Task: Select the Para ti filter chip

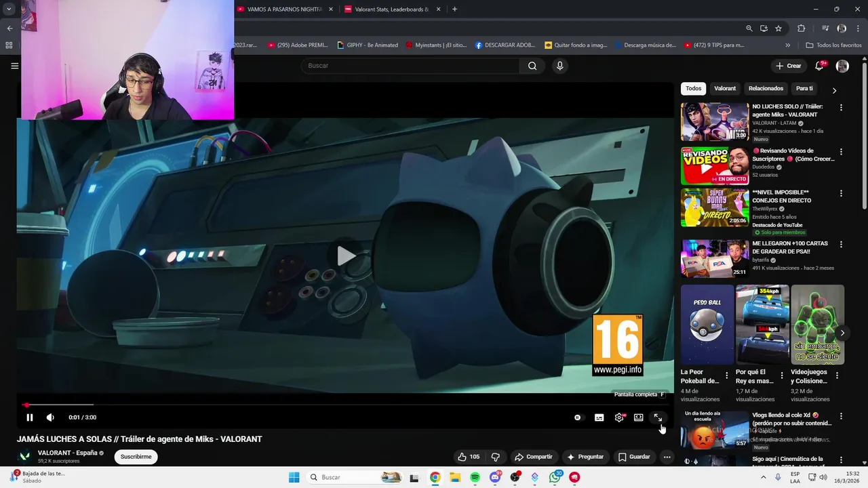Action: [804, 89]
